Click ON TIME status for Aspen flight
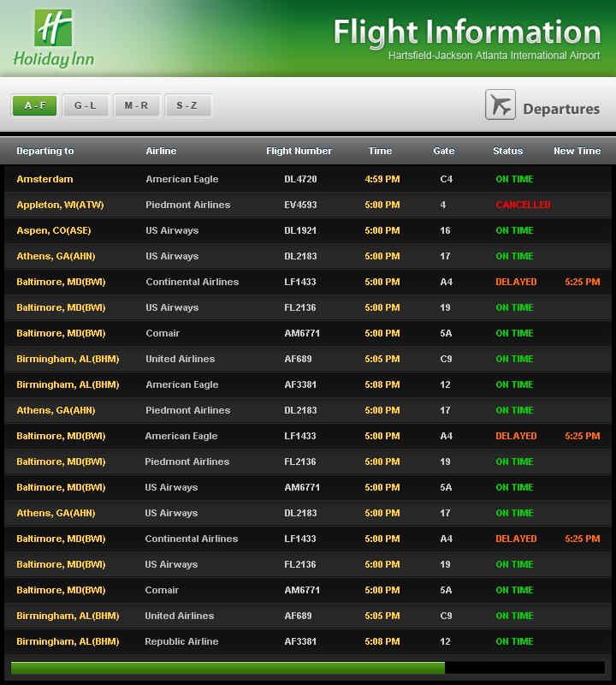Viewport: 616px width, 685px height. point(515,230)
